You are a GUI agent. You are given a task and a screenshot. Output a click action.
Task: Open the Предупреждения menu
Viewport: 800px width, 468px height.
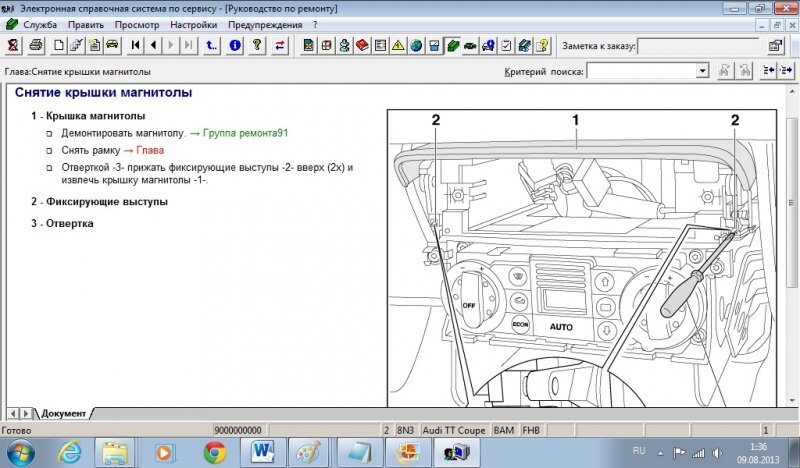(265, 24)
